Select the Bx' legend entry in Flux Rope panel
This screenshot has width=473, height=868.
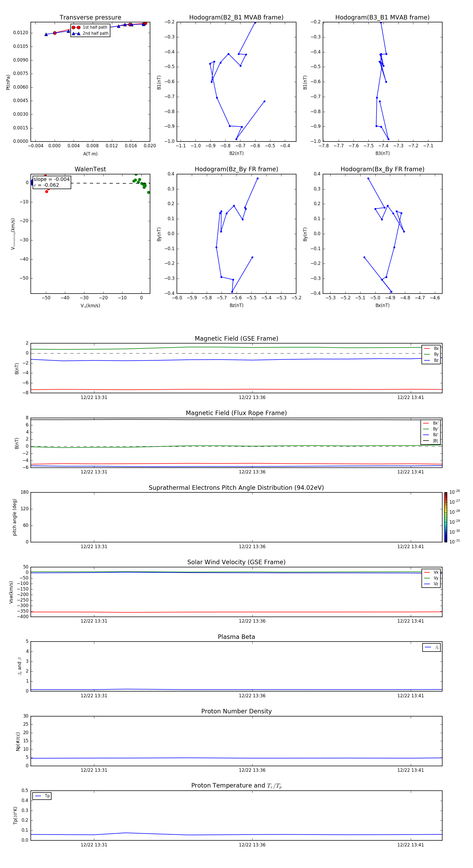click(431, 423)
